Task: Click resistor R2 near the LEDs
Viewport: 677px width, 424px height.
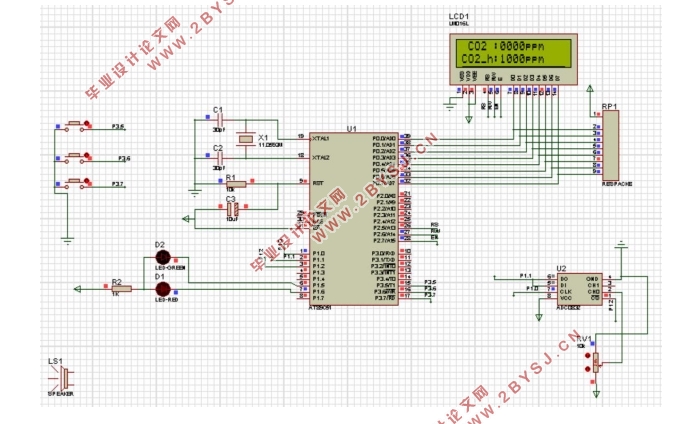Action: tap(120, 290)
